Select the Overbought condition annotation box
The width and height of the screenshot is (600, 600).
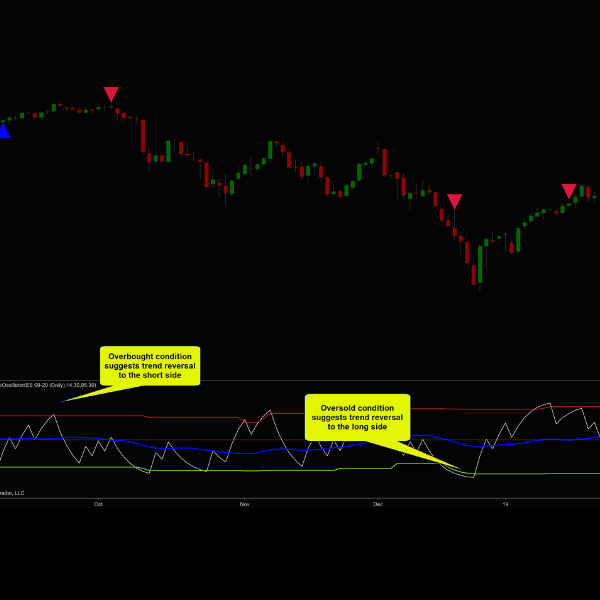tap(150, 366)
